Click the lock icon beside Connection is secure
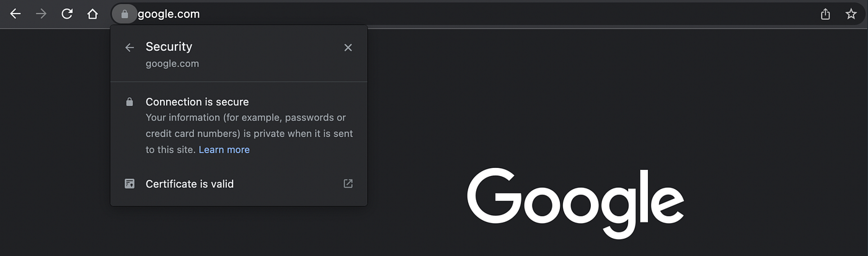 (x=130, y=102)
